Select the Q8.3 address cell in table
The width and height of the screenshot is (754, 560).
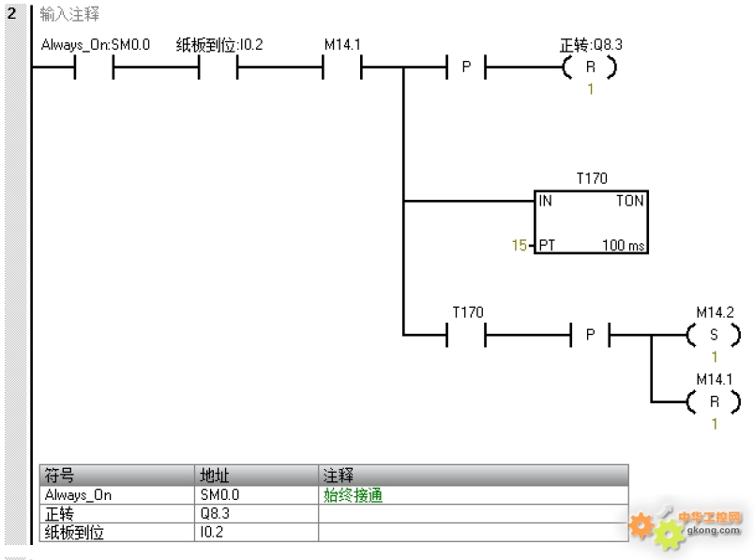pyautogui.click(x=257, y=514)
